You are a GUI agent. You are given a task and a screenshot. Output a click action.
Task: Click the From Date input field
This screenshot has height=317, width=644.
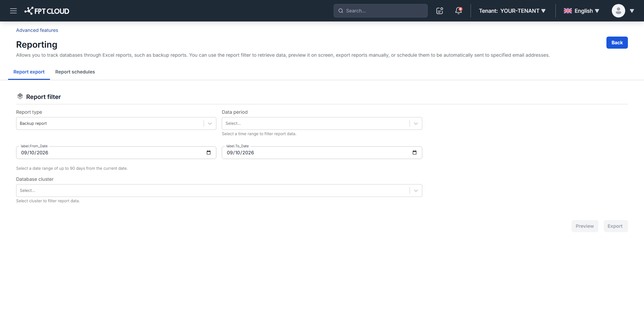[116, 153]
